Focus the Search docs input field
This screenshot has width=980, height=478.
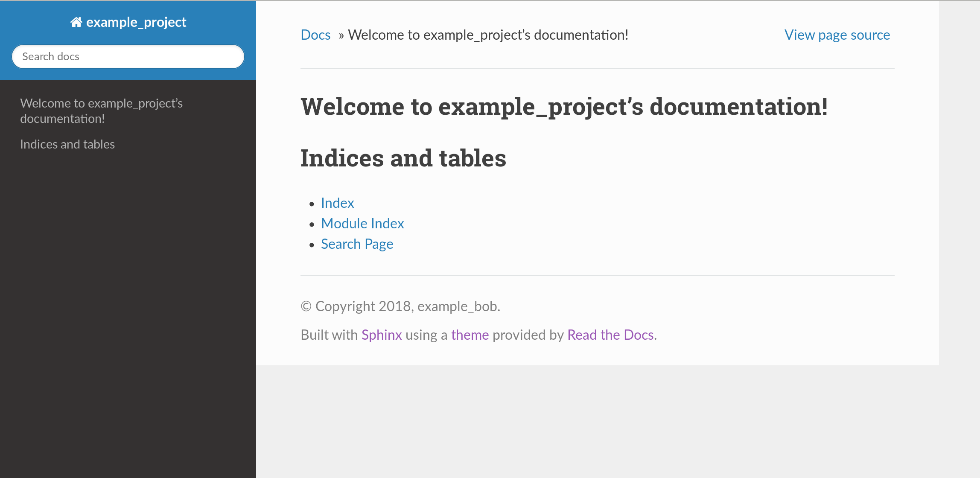coord(128,56)
